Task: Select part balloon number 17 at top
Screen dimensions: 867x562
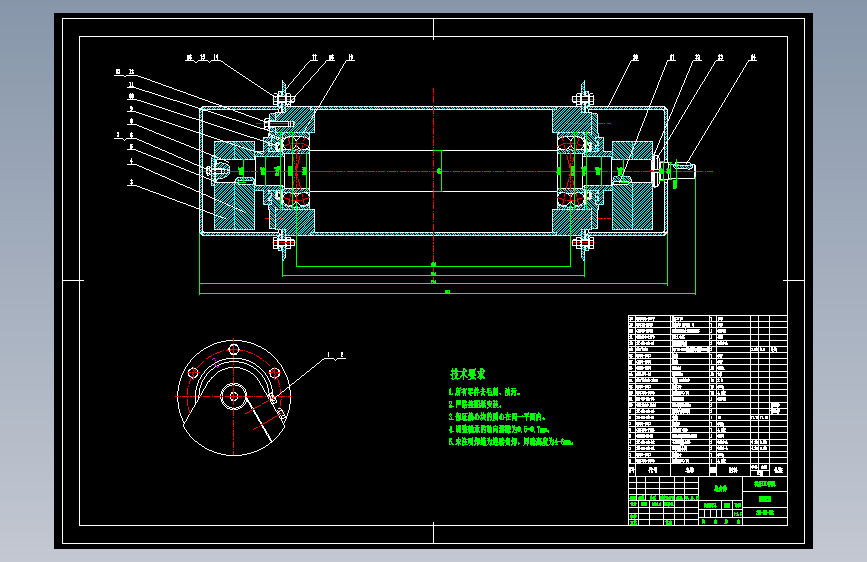Action: coord(315,58)
